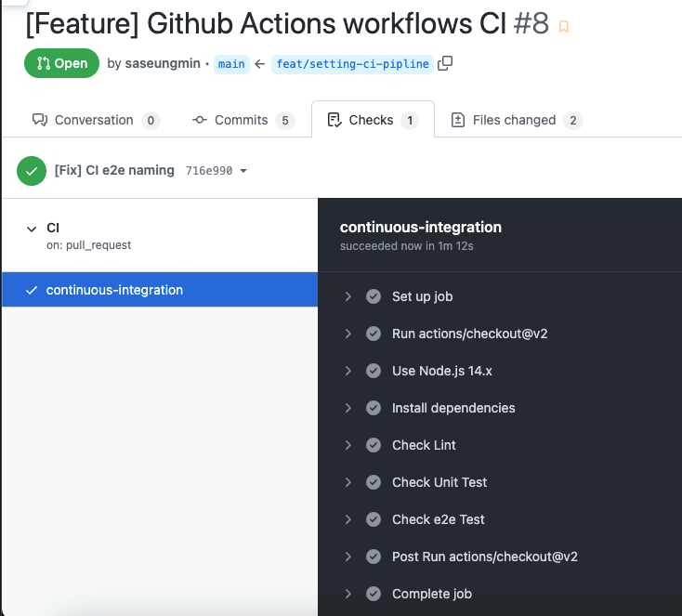The image size is (682, 616).
Task: Switch to the Commits tab
Action: (x=243, y=120)
